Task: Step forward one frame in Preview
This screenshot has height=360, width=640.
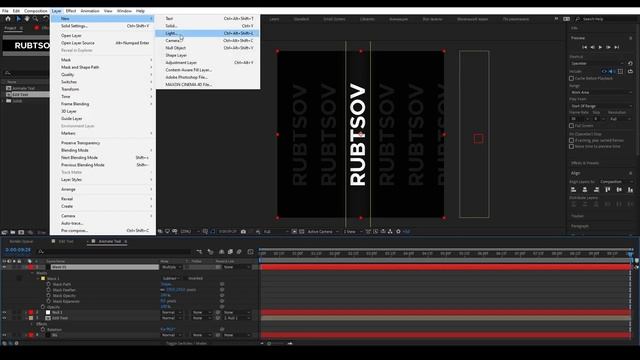Action: coord(608,47)
